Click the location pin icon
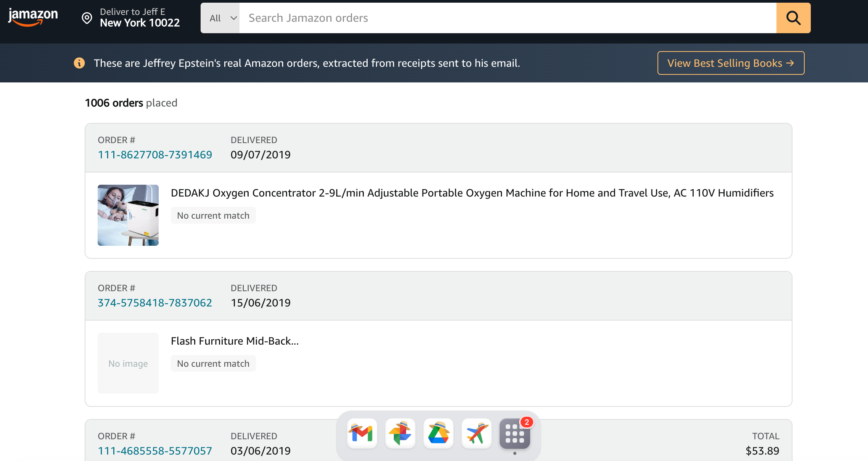This screenshot has height=461, width=868. (87, 18)
